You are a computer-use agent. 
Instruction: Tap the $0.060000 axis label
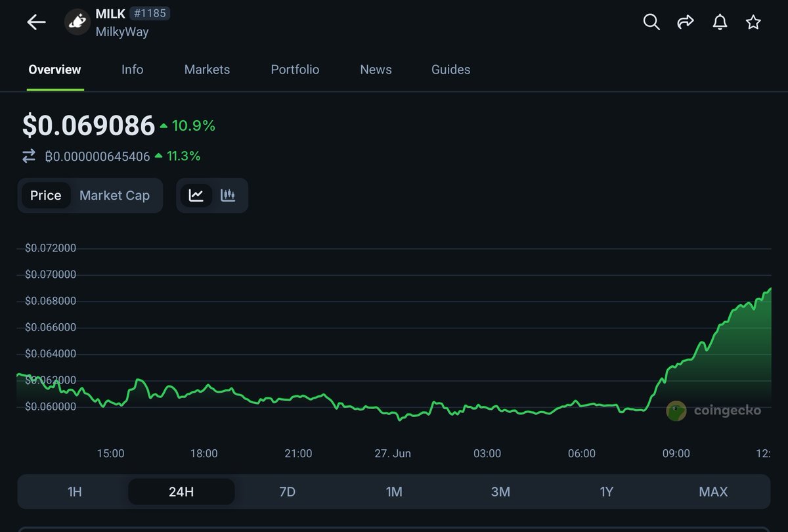(x=51, y=407)
